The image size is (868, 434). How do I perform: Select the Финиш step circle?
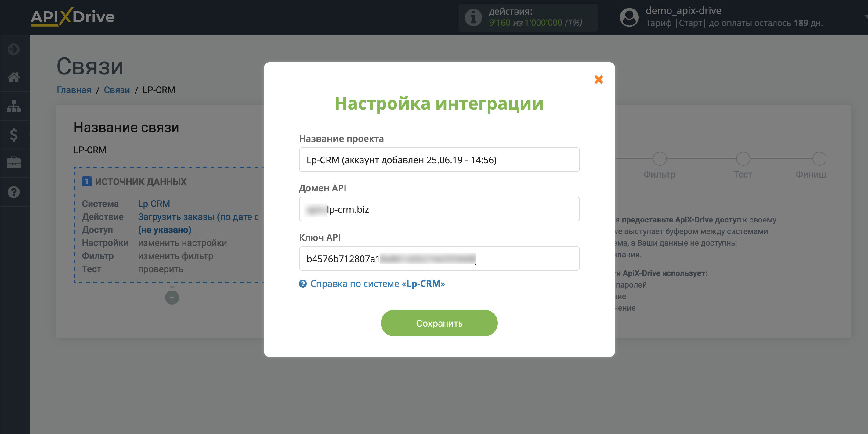819,159
